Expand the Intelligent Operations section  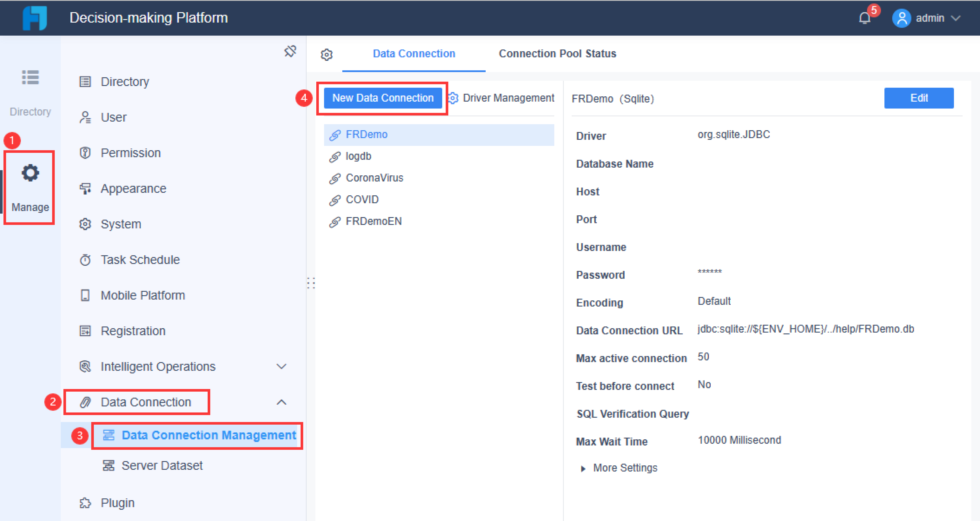[281, 366]
